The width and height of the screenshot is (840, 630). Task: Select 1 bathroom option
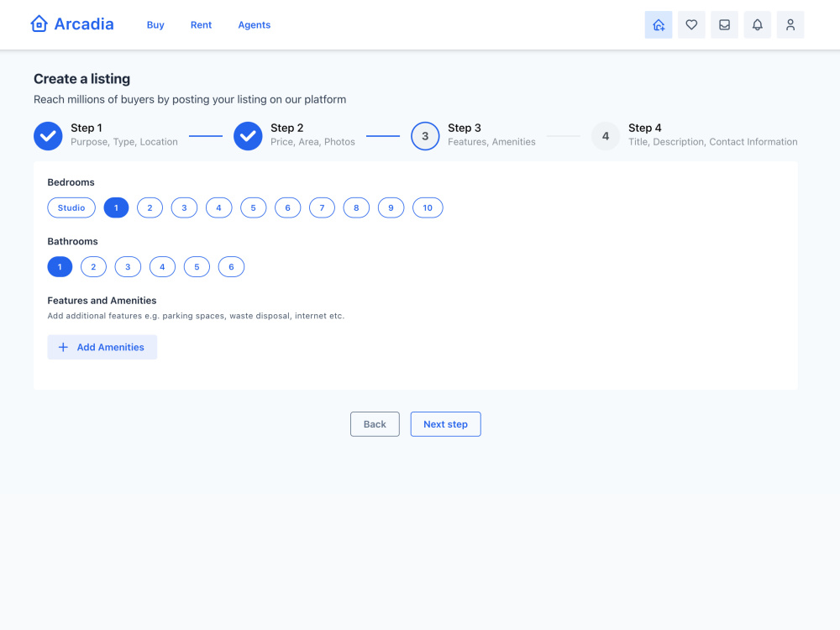point(60,267)
